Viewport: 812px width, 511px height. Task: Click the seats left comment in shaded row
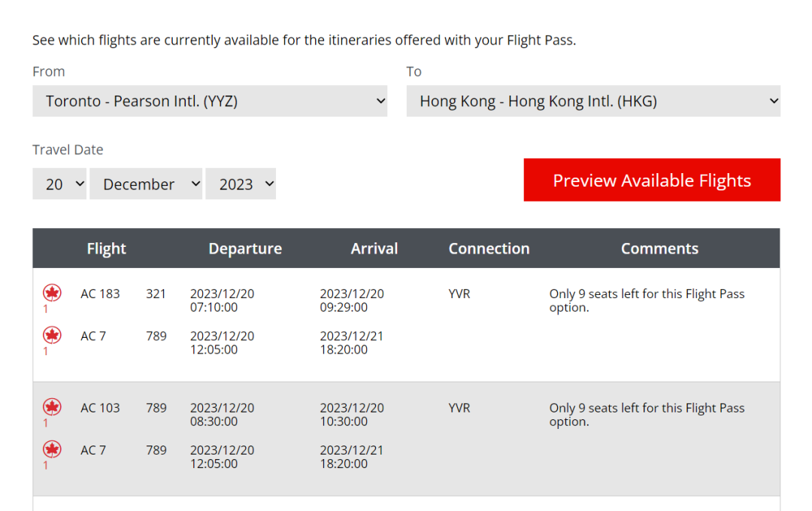[x=647, y=415]
